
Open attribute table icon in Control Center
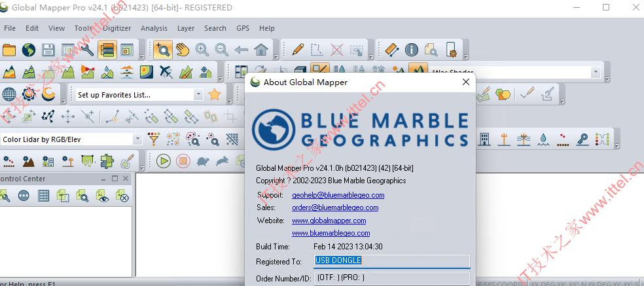[44, 196]
